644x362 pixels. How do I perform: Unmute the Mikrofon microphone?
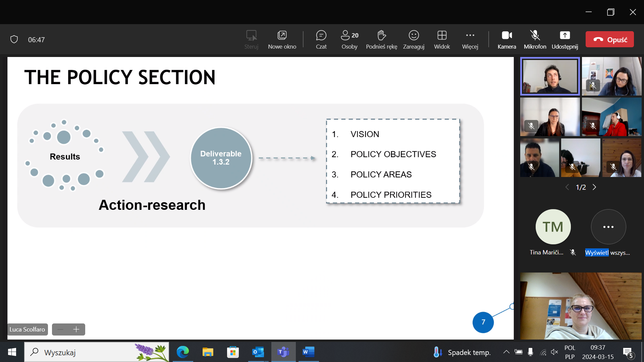tap(535, 39)
